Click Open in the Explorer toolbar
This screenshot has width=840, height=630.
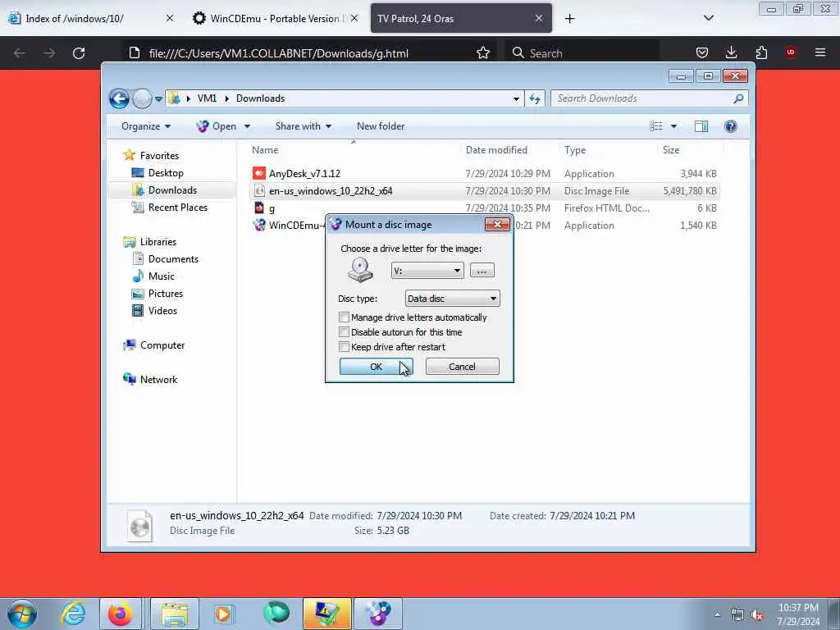click(x=217, y=126)
